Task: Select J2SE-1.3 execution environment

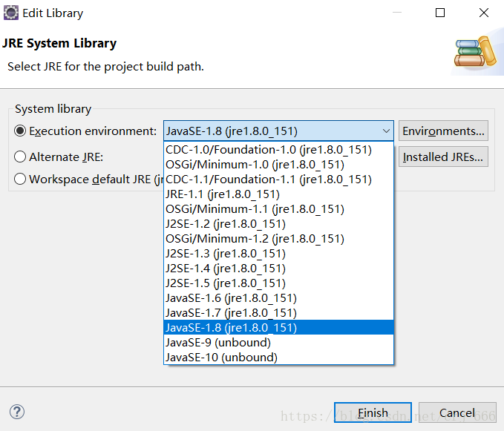Action: pyautogui.click(x=278, y=254)
